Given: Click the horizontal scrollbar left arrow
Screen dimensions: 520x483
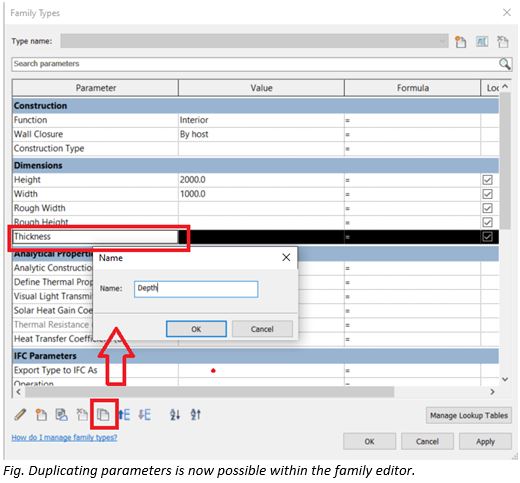Looking at the screenshot, I should (x=18, y=392).
